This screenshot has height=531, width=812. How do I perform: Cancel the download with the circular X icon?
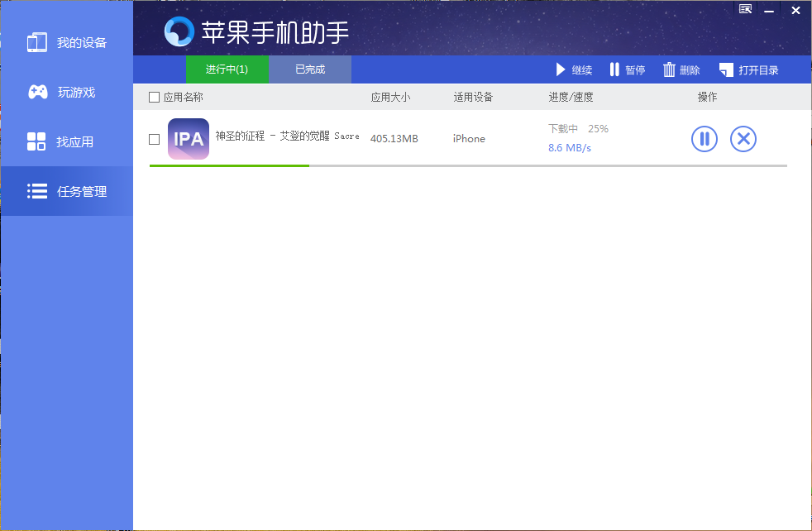click(743, 139)
